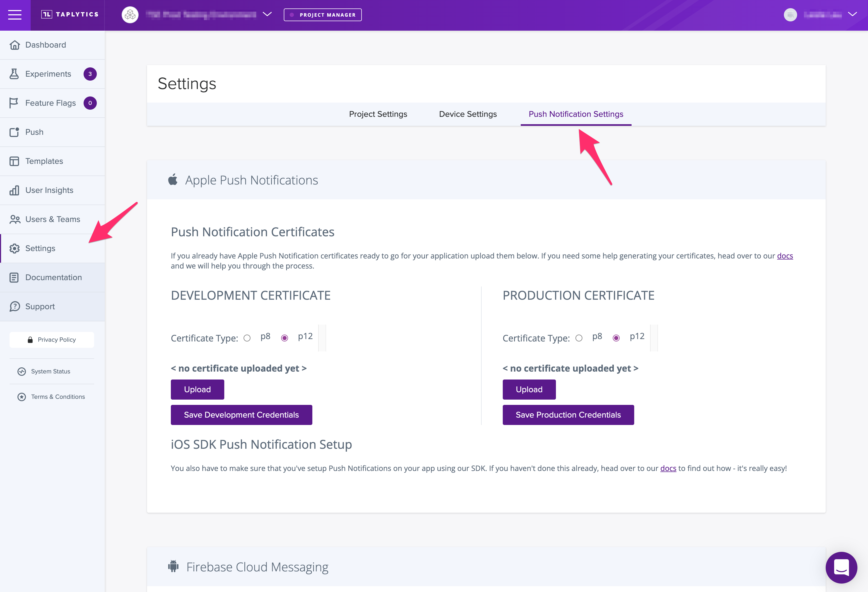The height and width of the screenshot is (592, 868).
Task: Click the Settings gear icon in sidebar
Action: [15, 249]
